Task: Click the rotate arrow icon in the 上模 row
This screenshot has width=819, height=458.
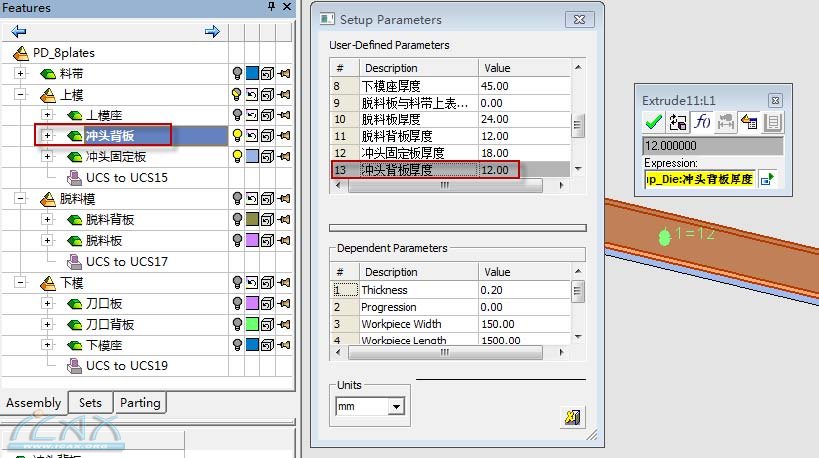Action: (252, 95)
